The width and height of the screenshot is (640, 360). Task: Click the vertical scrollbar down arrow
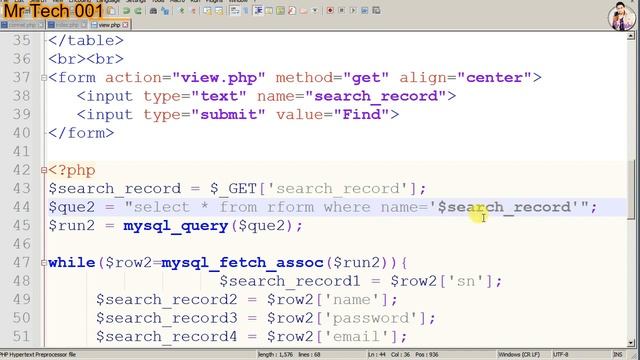click(631, 343)
